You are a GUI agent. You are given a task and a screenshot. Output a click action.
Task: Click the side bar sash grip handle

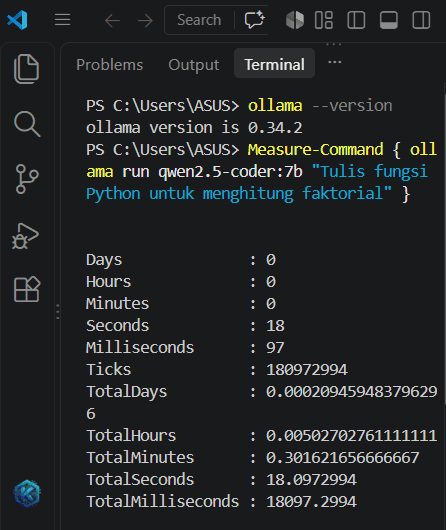pos(58,311)
